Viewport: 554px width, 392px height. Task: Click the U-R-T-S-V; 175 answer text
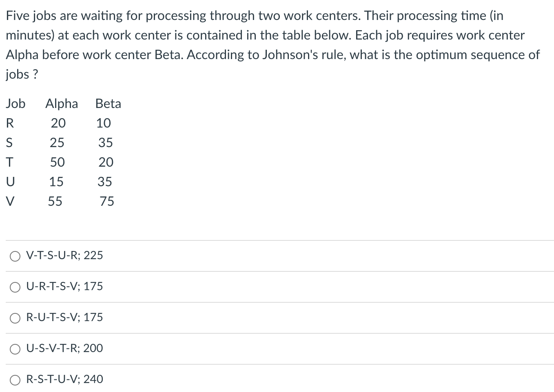click(x=64, y=286)
